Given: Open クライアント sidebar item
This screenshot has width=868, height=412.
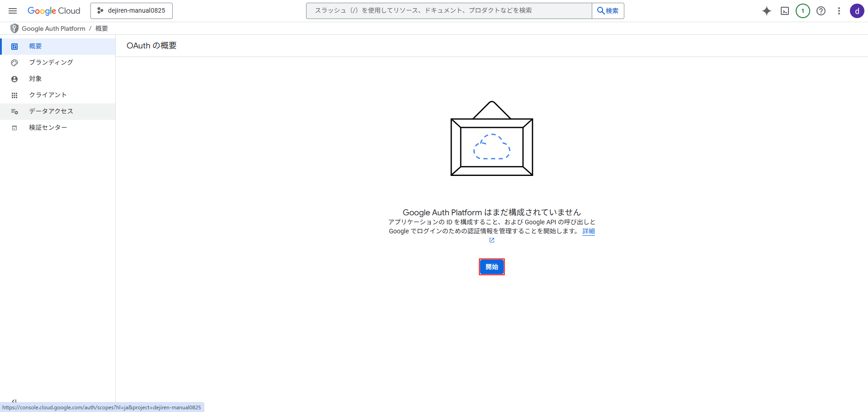Looking at the screenshot, I should coord(47,95).
